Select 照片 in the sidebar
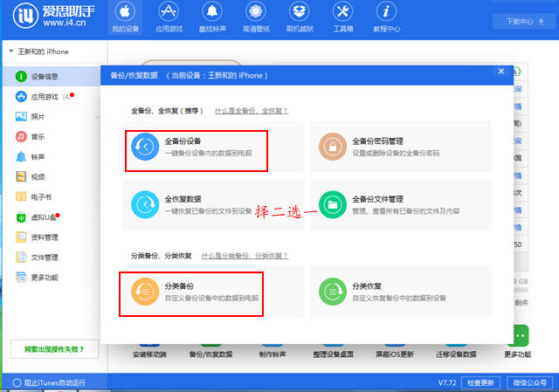Screen dimensions: 559x392 (x=38, y=116)
